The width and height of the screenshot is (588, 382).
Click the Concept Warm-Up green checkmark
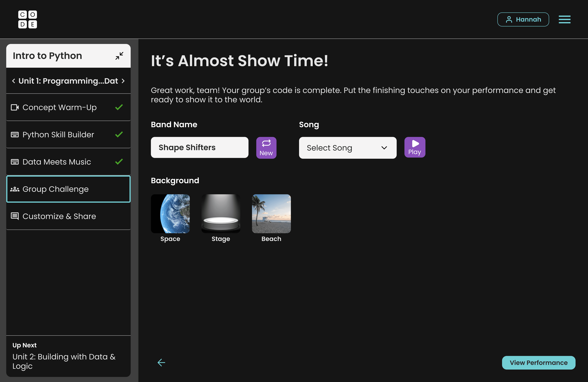(x=119, y=107)
